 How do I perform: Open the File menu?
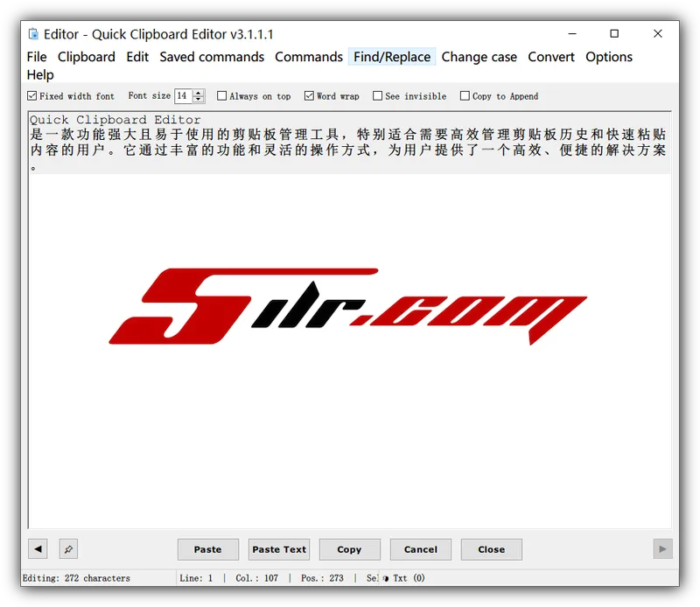[x=37, y=57]
